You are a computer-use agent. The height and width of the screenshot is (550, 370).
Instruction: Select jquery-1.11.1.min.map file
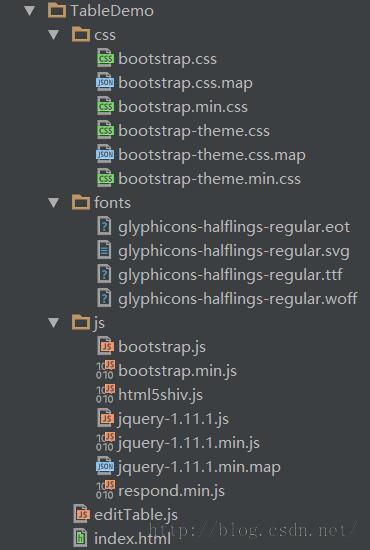[x=199, y=467]
